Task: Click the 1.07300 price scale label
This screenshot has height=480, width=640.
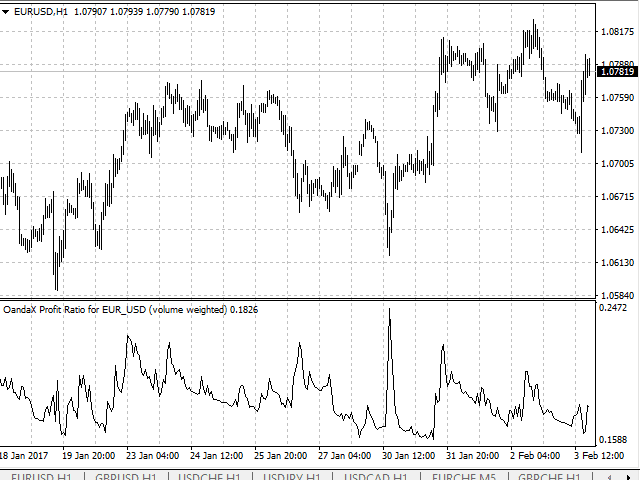Action: (x=618, y=131)
